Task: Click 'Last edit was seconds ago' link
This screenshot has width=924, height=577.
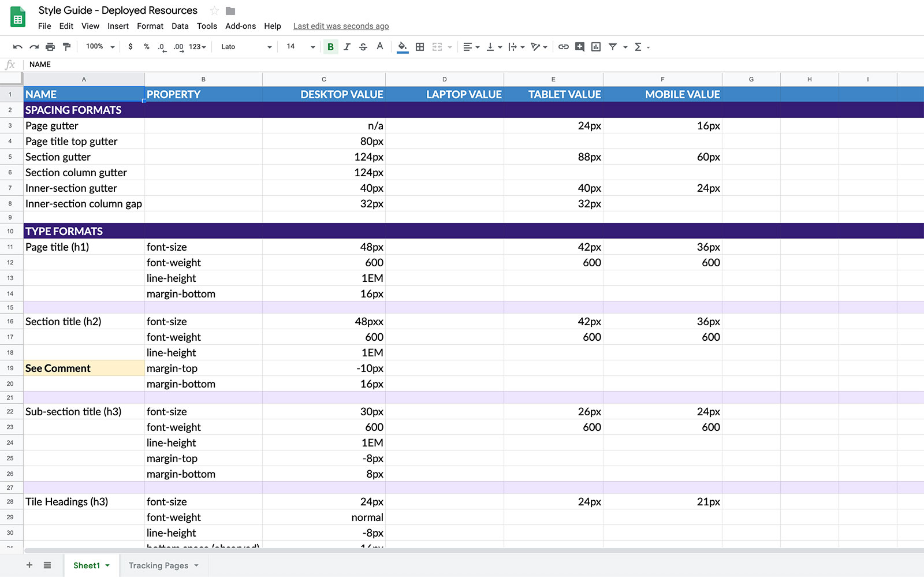Action: (x=341, y=26)
